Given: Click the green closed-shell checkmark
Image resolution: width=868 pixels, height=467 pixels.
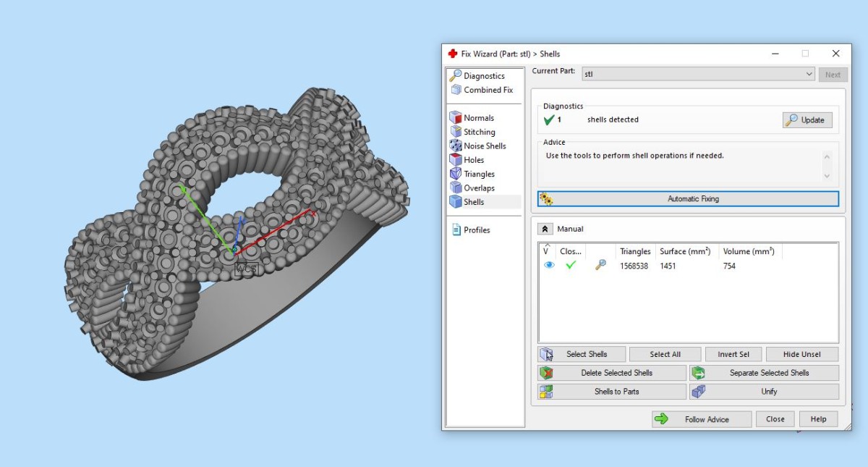Looking at the screenshot, I should pos(571,266).
